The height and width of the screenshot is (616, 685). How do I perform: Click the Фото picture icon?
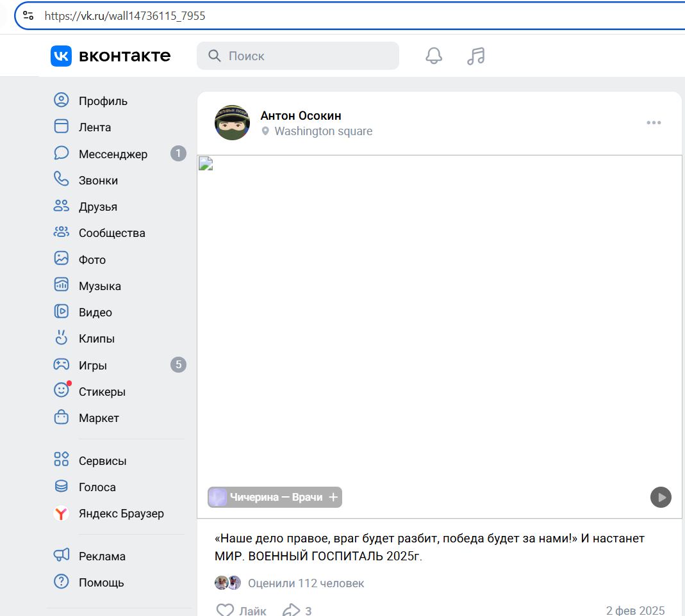tap(61, 259)
